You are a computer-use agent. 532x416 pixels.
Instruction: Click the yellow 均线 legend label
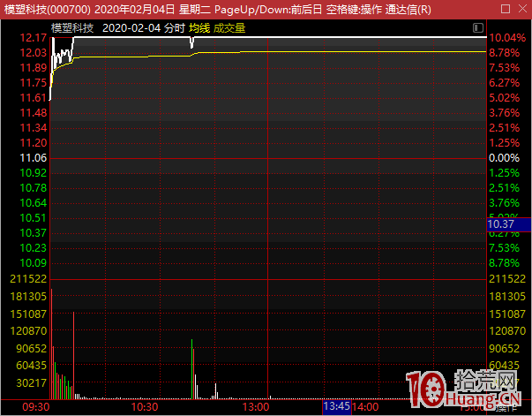click(199, 28)
